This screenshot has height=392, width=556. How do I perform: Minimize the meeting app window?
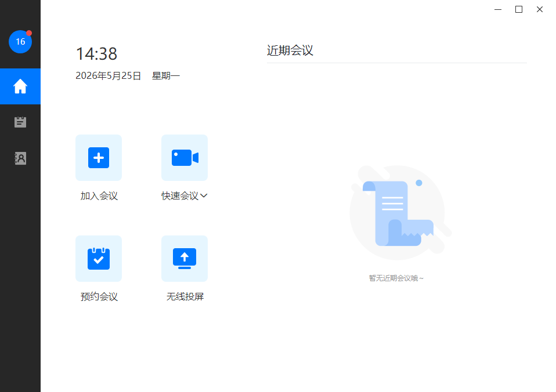pyautogui.click(x=498, y=10)
